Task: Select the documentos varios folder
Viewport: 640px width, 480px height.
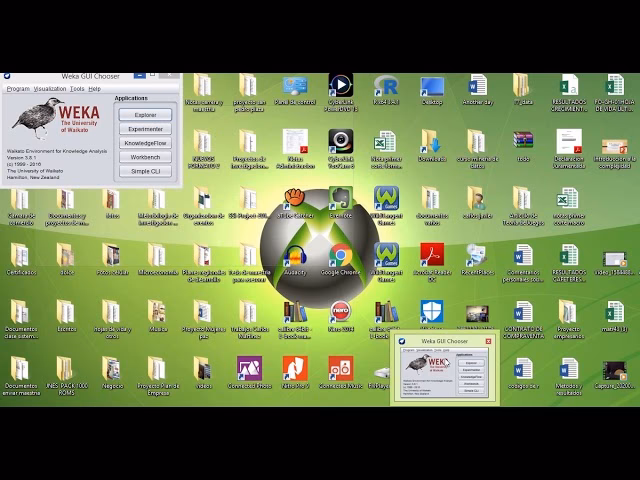Action: point(432,206)
